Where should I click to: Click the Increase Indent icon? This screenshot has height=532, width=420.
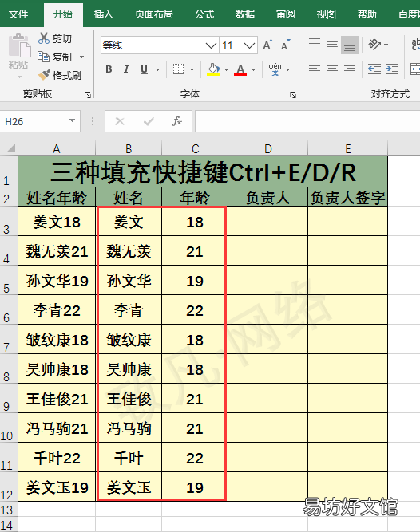pos(392,69)
